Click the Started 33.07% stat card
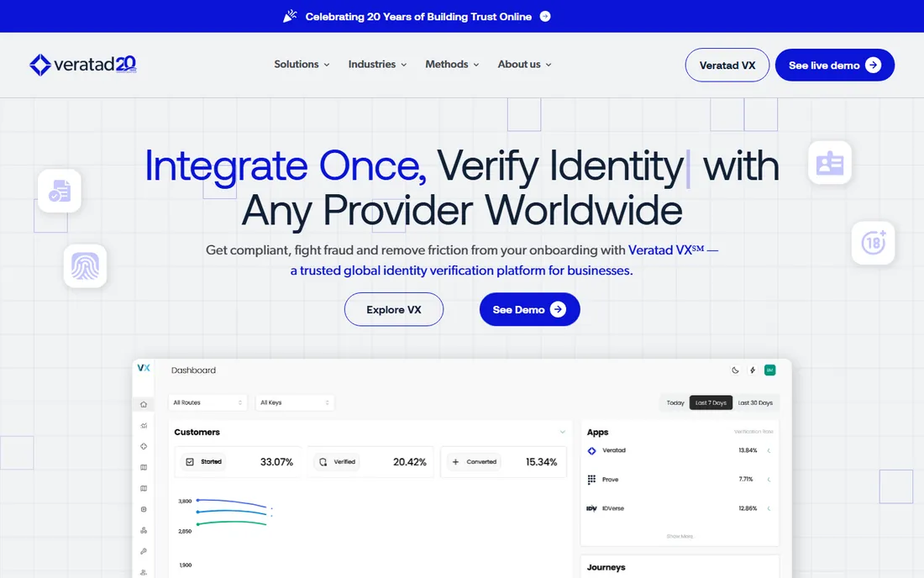The height and width of the screenshot is (578, 924). tap(238, 462)
